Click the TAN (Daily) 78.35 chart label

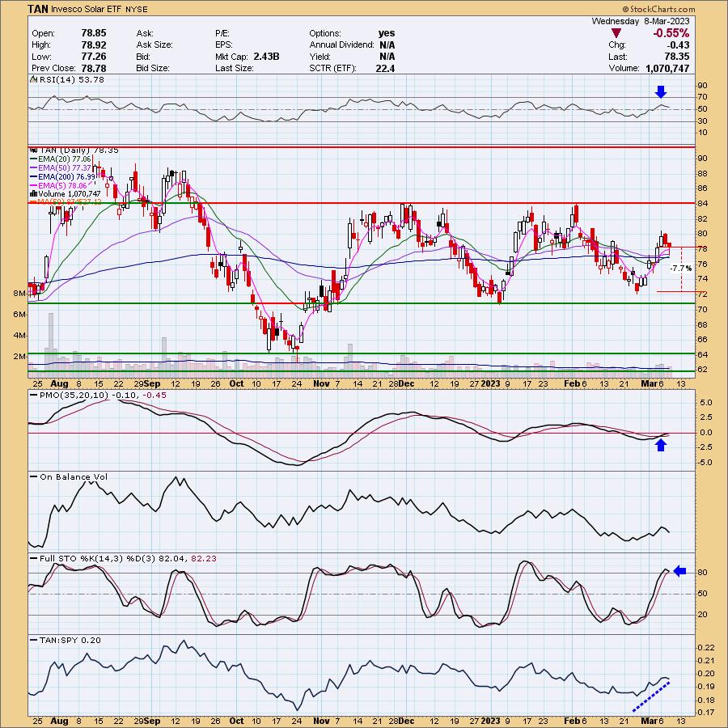click(x=79, y=150)
